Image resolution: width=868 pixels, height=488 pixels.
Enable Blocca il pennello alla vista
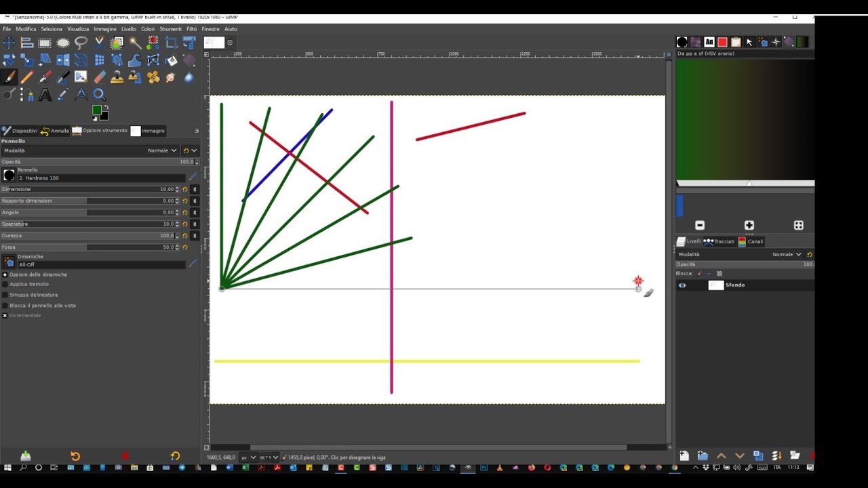tap(5, 306)
